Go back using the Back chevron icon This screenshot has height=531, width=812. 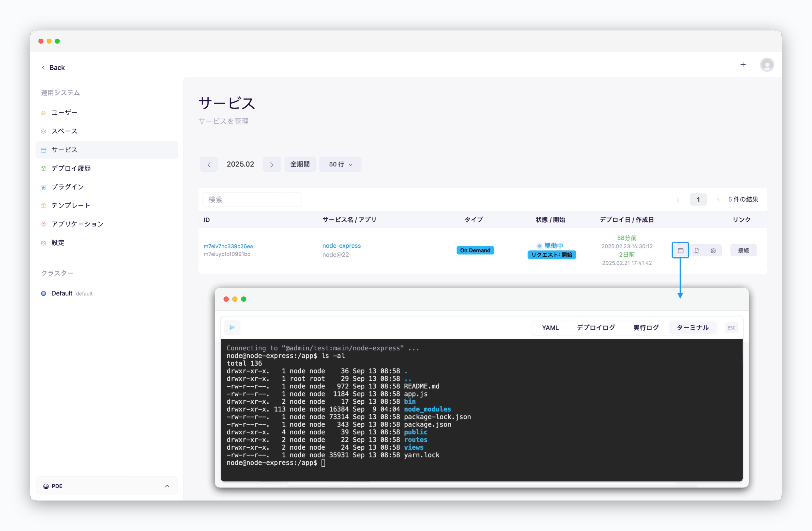point(43,68)
